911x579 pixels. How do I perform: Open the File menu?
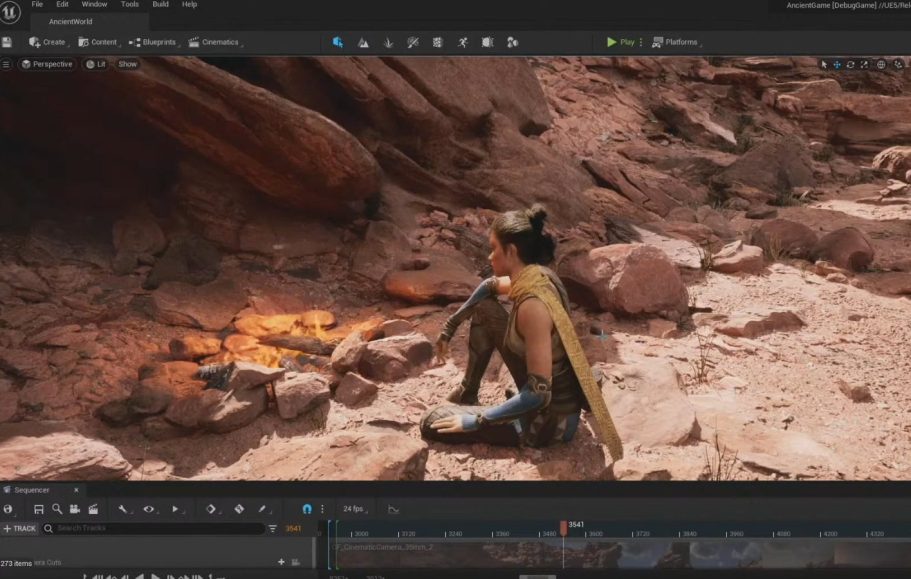pyautogui.click(x=37, y=4)
